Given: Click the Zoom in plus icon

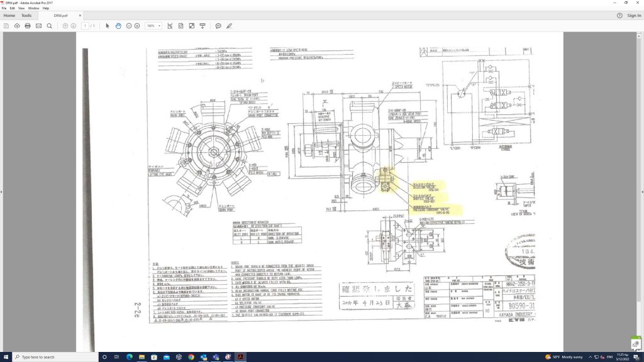Looking at the screenshot, I should pyautogui.click(x=137, y=26).
